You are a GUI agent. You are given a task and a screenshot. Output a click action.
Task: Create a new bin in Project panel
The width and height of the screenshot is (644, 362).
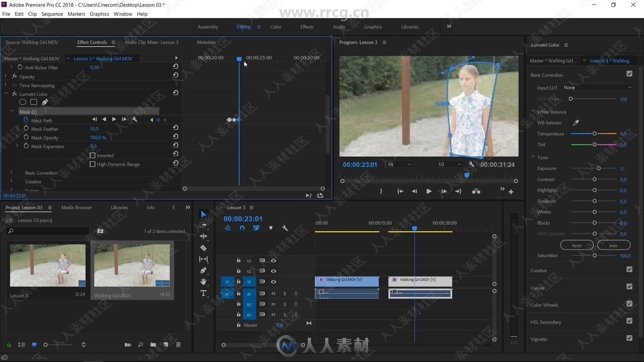(153, 345)
